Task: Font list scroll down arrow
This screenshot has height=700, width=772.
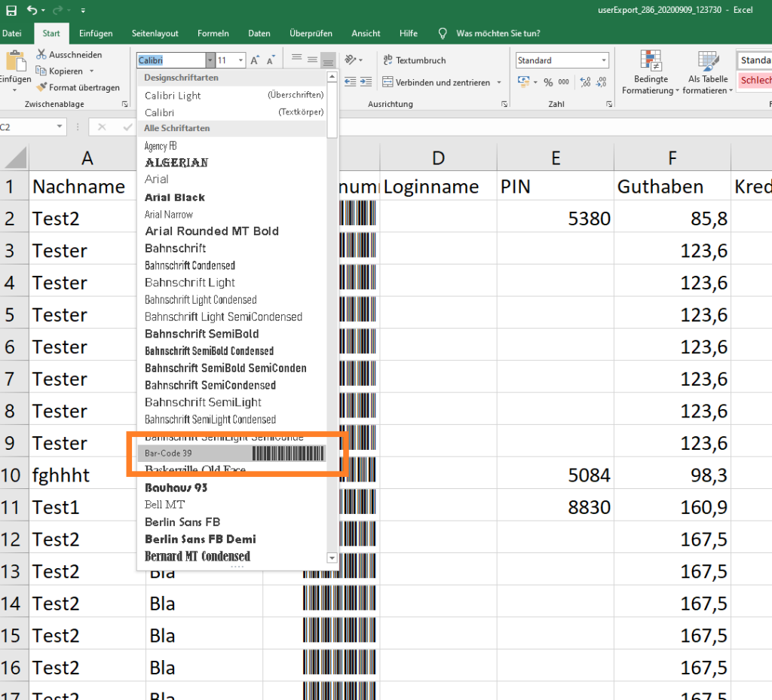Action: [x=332, y=558]
